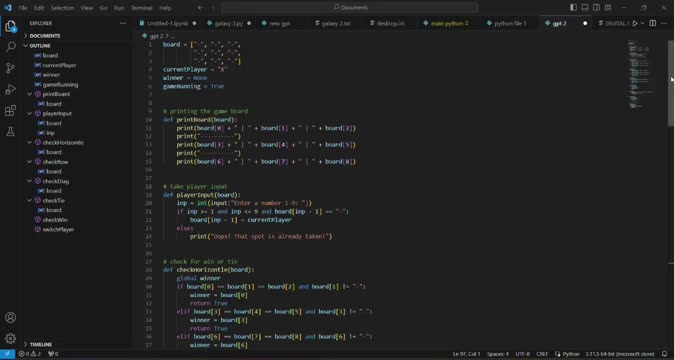Click the Spaces: 4 indentation setting
Image resolution: width=674 pixels, height=360 pixels.
tap(498, 354)
